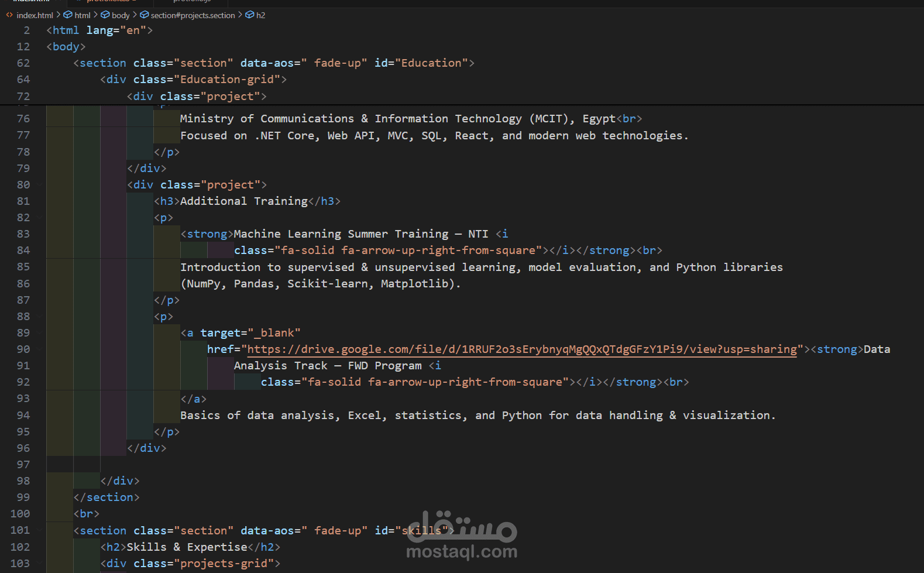Click the index.html file icon in breadcrumbs
The height and width of the screenshot is (573, 924).
tap(9, 15)
